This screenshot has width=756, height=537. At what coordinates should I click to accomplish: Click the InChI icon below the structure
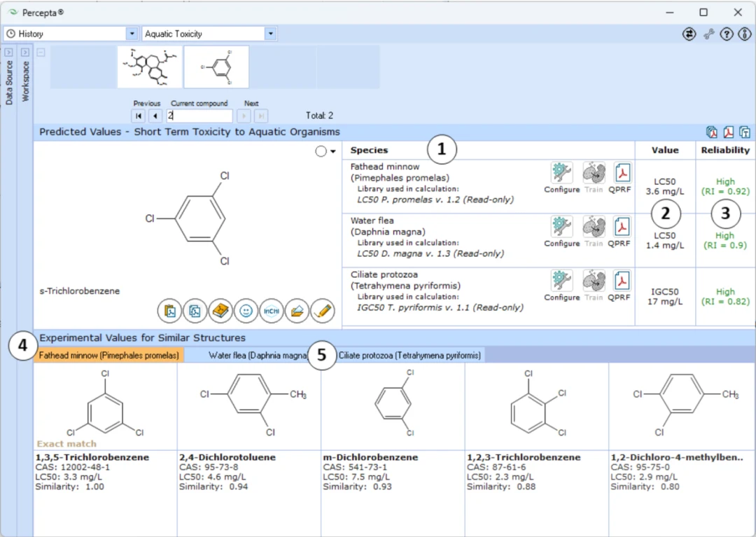(272, 311)
